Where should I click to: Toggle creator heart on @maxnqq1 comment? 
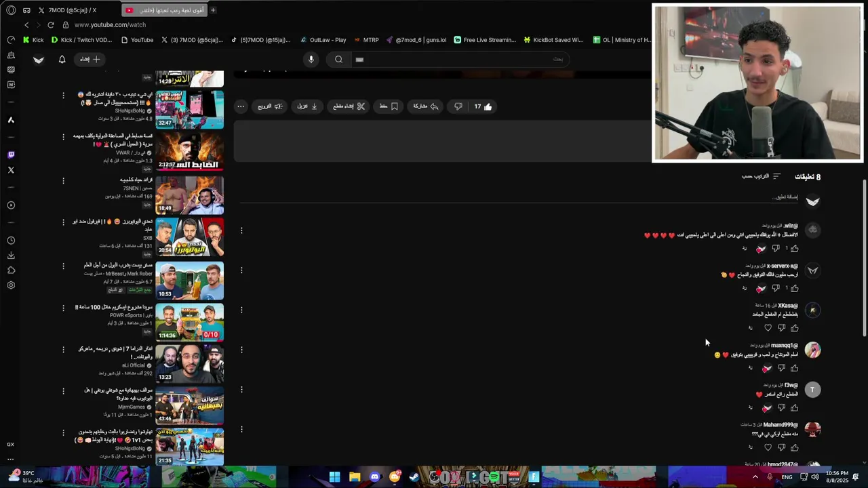coord(767,368)
